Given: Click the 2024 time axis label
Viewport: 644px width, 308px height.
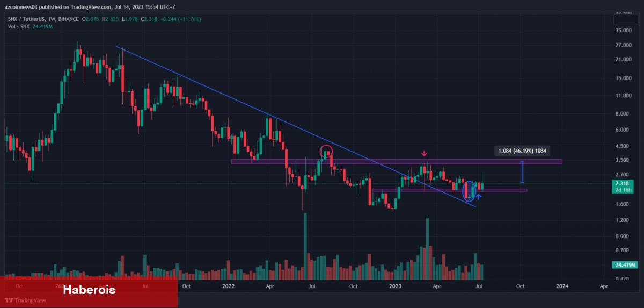Looking at the screenshot, I should 562,286.
